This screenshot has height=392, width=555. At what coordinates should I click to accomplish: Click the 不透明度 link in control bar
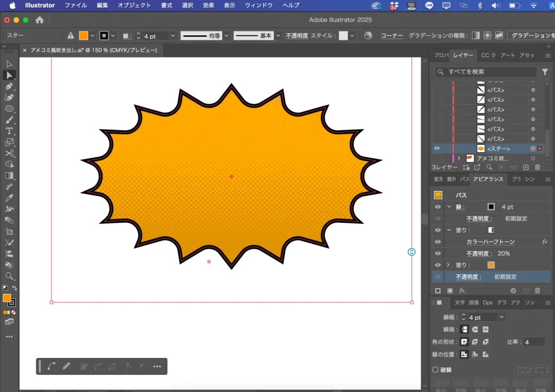(x=297, y=36)
